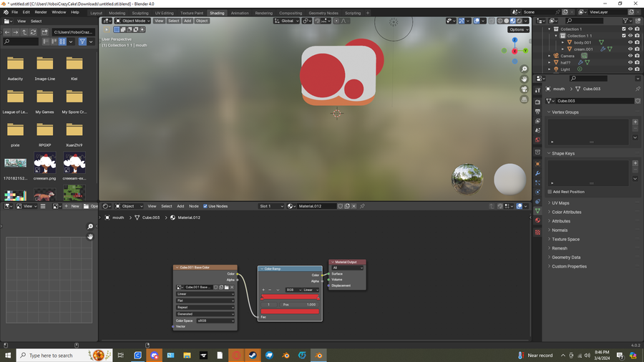Open Global transform orientation dropdown
The image size is (644, 362).
[287, 21]
